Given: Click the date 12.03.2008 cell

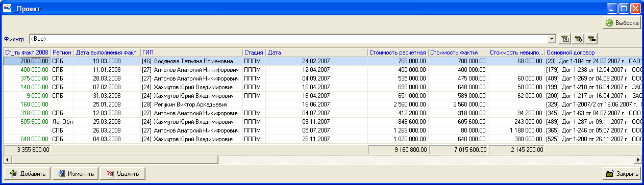Looking at the screenshot, I should click(x=107, y=113).
